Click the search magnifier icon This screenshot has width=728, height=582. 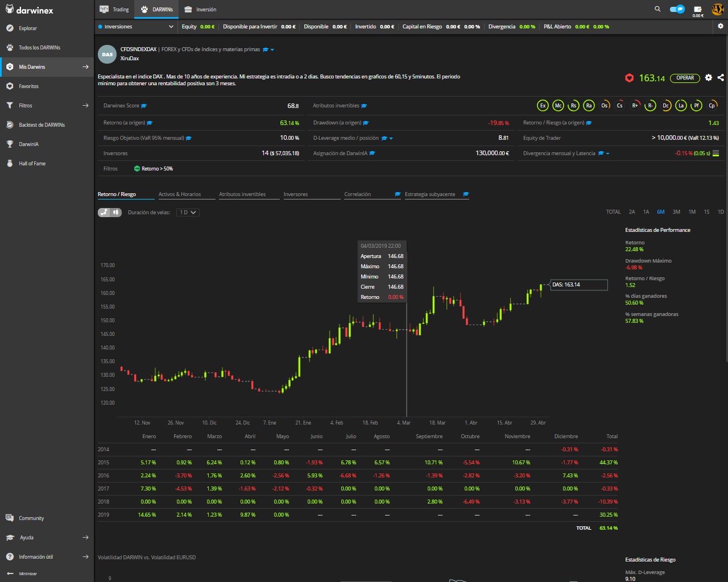click(657, 9)
